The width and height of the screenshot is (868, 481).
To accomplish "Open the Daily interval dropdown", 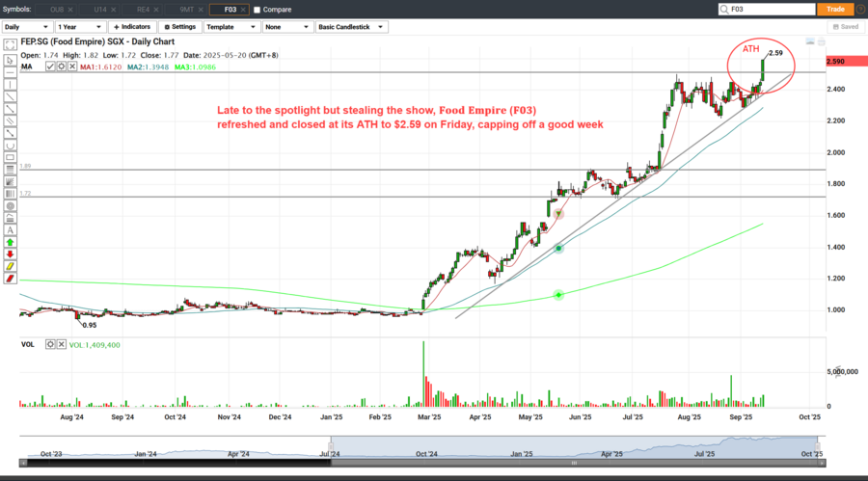I will (27, 27).
